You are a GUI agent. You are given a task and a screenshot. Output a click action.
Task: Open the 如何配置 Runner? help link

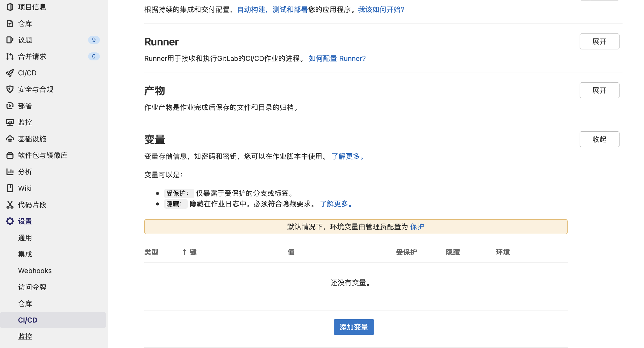coord(337,58)
